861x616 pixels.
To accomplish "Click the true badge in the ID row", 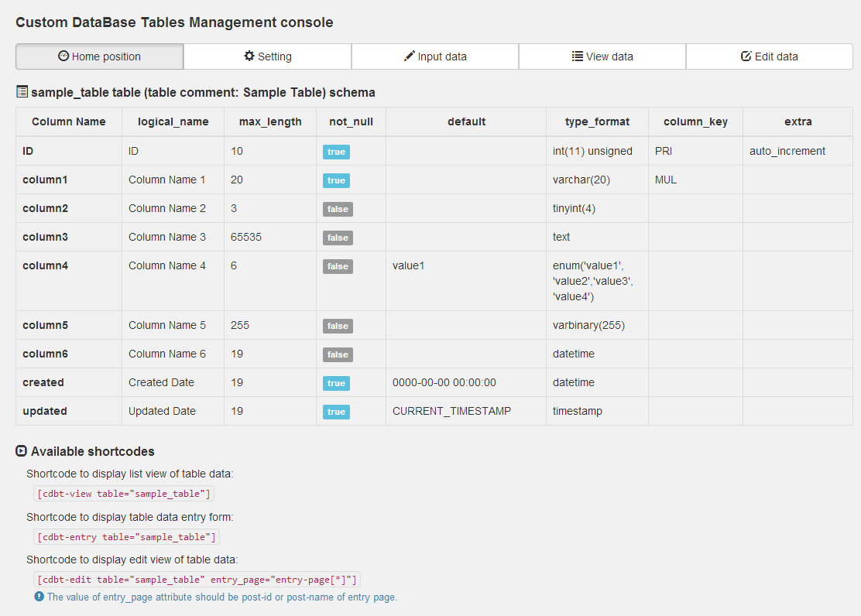I will (x=336, y=152).
